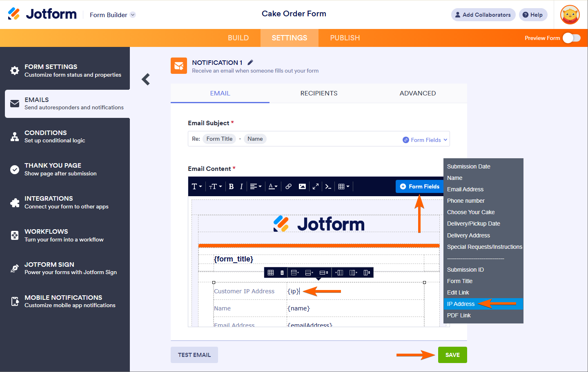This screenshot has height=372, width=588.
Task: Choose Form Title from the dropdown list
Action: pyautogui.click(x=483, y=281)
